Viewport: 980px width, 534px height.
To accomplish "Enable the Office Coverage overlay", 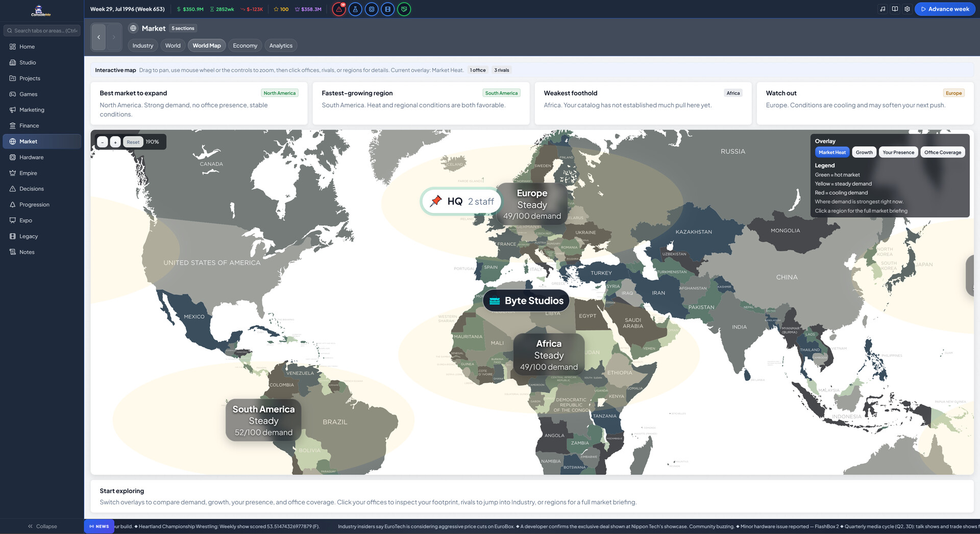I will click(942, 152).
